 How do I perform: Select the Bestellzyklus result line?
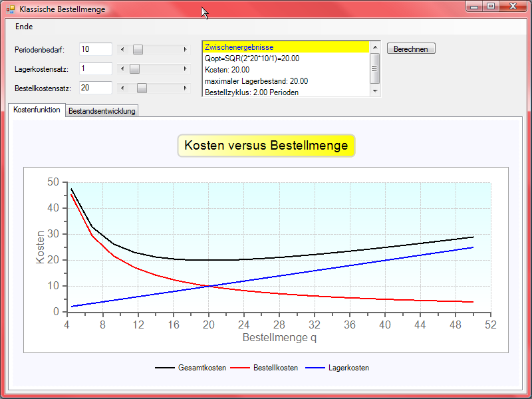[x=285, y=92]
